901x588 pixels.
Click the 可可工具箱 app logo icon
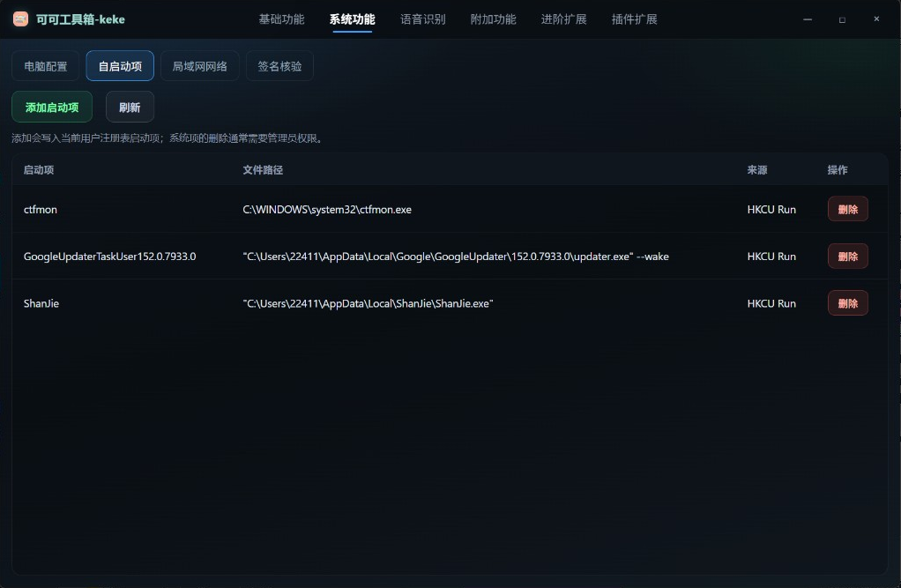pyautogui.click(x=20, y=19)
